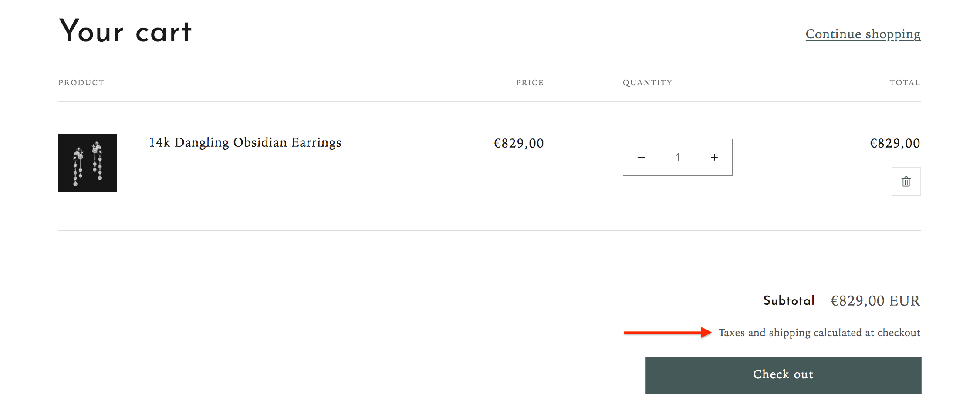Click the taxes and shipping note
The image size is (980, 411).
(819, 333)
